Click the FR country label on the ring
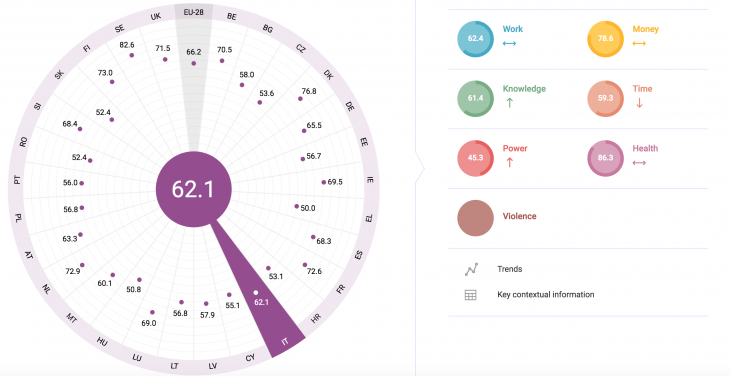 coord(341,289)
